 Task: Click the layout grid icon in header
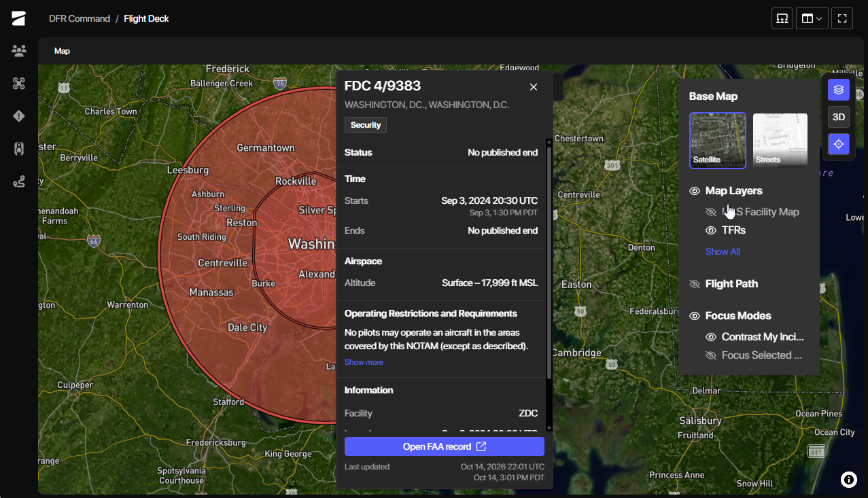coord(782,18)
